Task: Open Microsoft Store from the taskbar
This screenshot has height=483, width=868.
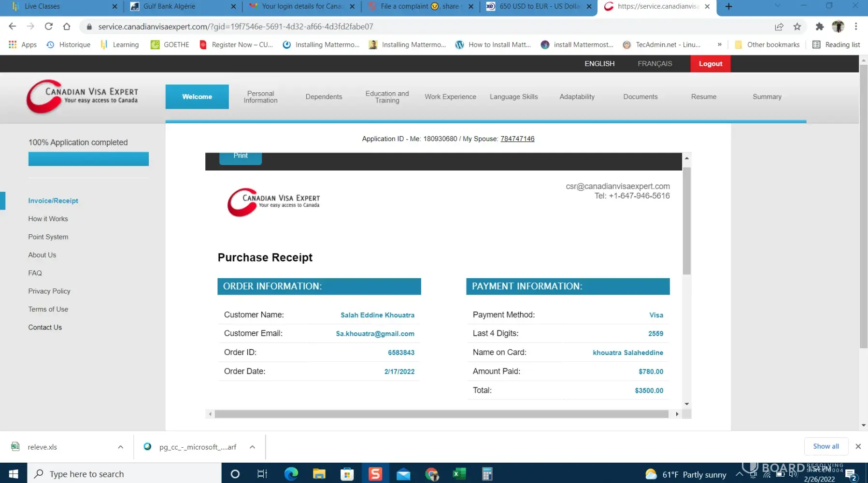Action: tap(347, 474)
